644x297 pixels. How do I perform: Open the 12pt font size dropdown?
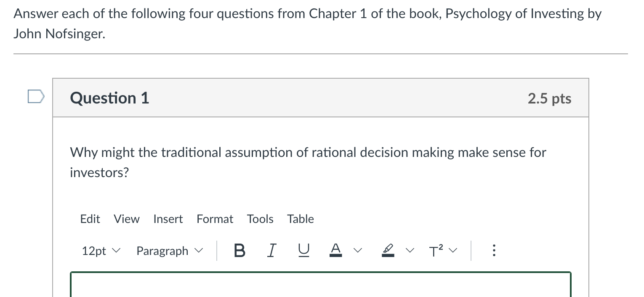(x=101, y=250)
